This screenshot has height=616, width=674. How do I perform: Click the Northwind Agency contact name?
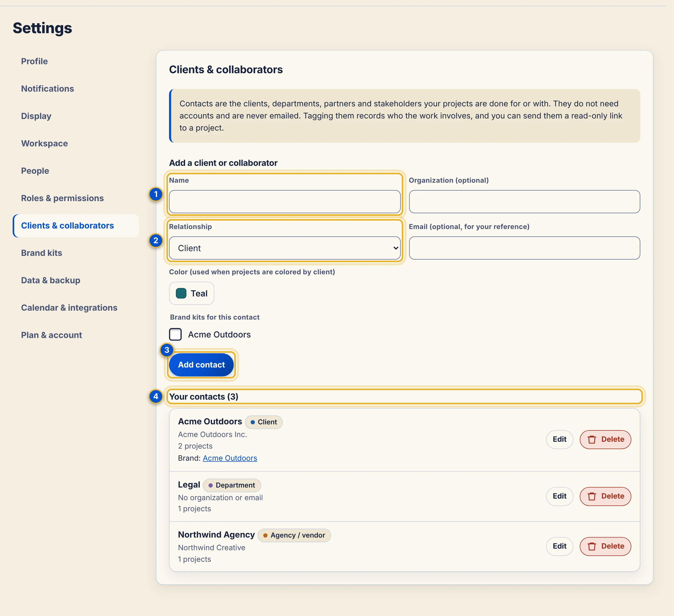point(216,535)
